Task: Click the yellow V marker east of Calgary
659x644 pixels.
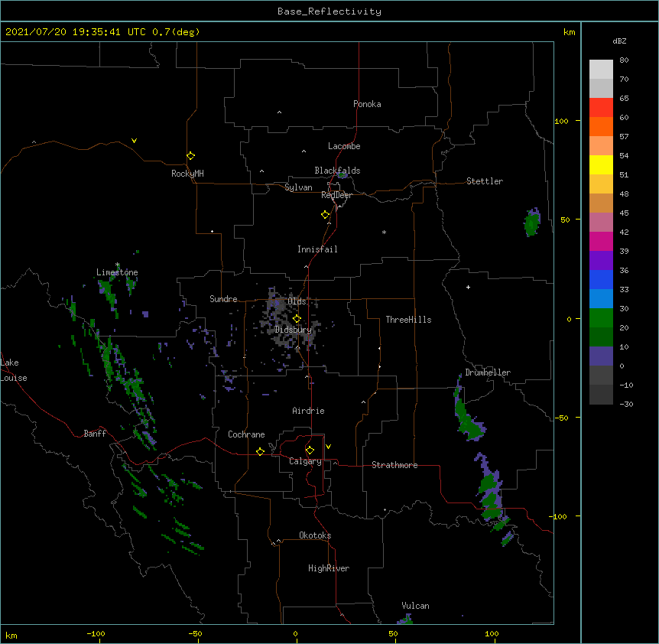Action: tap(328, 447)
